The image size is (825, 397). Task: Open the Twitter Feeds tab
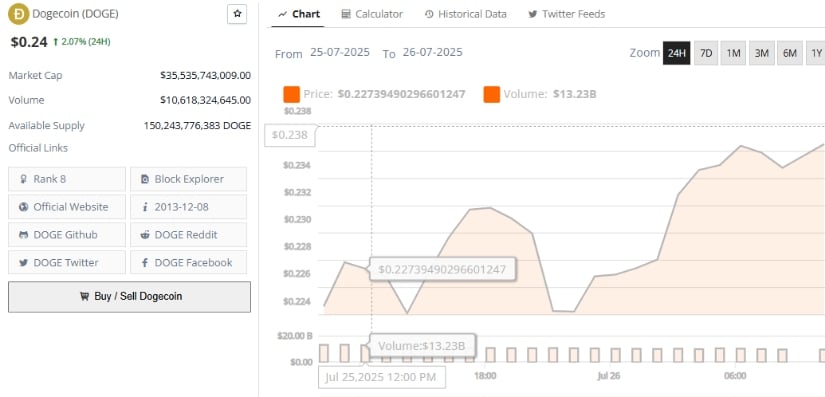click(567, 14)
